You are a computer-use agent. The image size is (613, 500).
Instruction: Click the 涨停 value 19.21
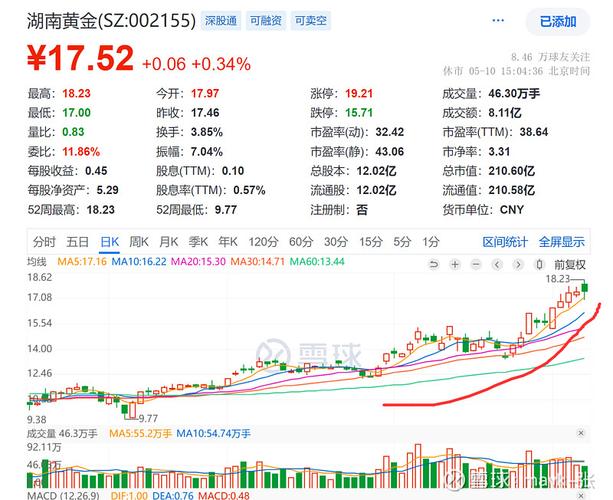point(359,93)
